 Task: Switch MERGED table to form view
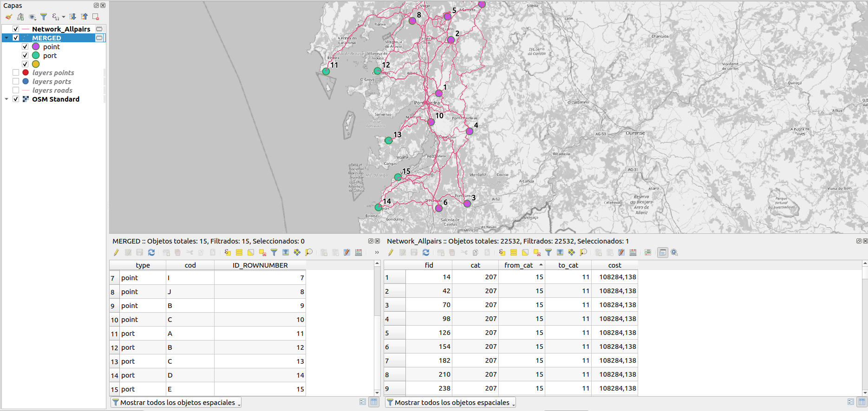[363, 402]
